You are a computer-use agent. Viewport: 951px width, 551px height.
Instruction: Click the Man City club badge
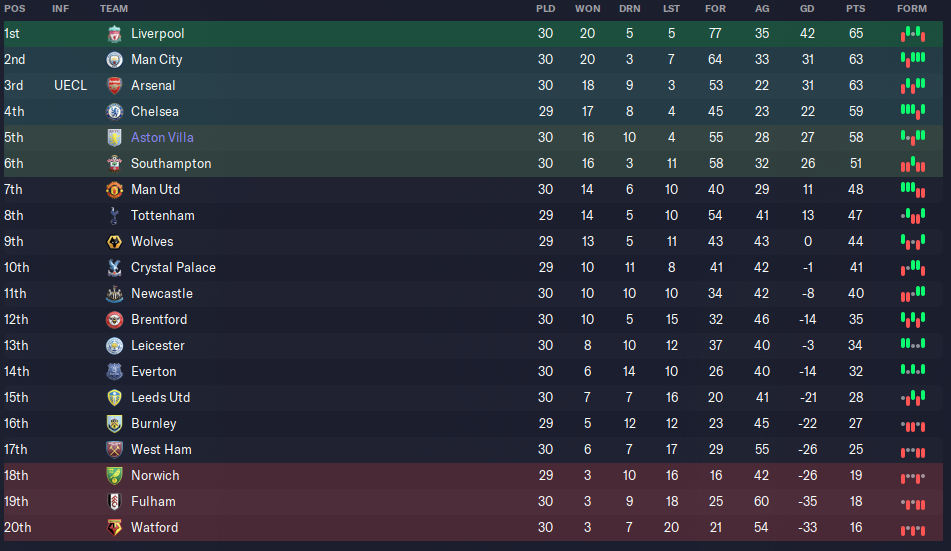(x=114, y=60)
